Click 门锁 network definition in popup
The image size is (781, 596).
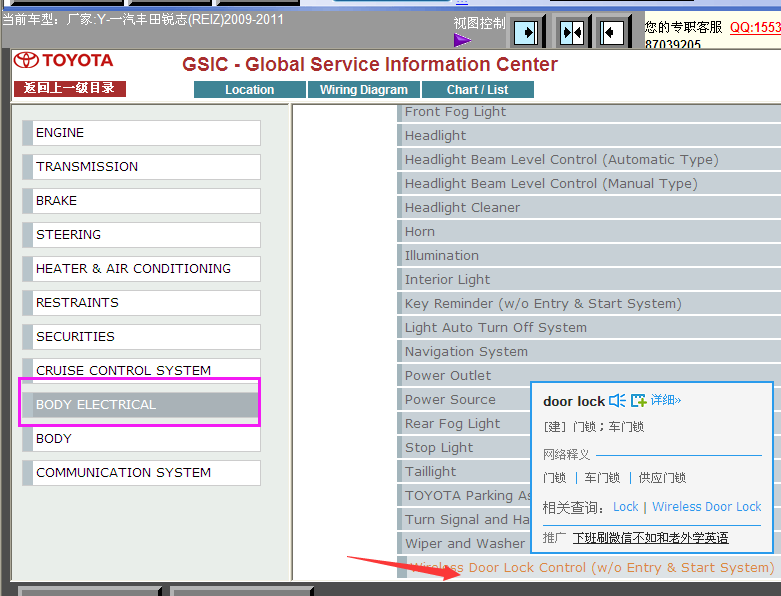(x=555, y=478)
